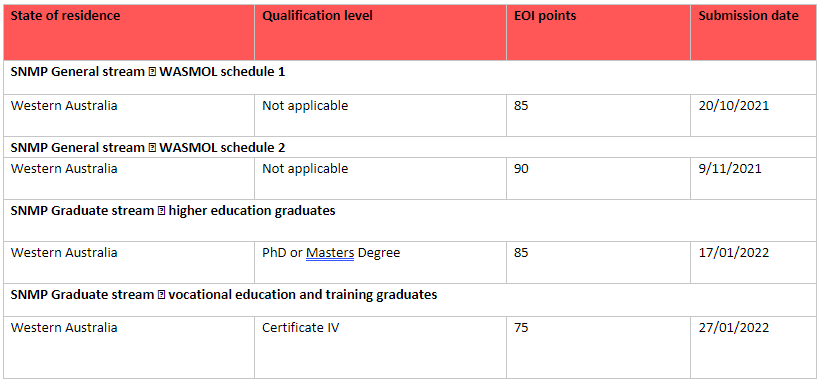Click the 'WASMOL schedule 1' section row
The image size is (820, 383).
(x=409, y=77)
